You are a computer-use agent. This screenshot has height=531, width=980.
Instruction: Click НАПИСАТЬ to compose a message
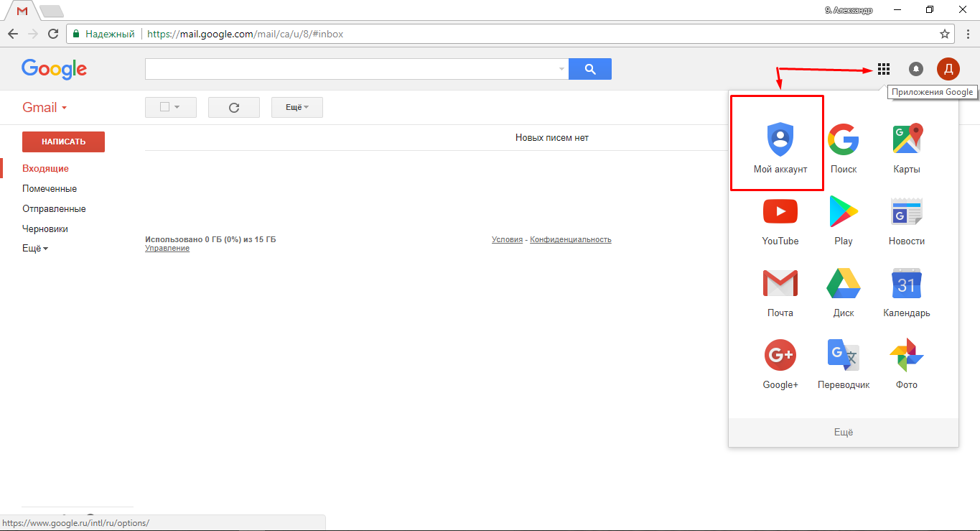(x=63, y=142)
